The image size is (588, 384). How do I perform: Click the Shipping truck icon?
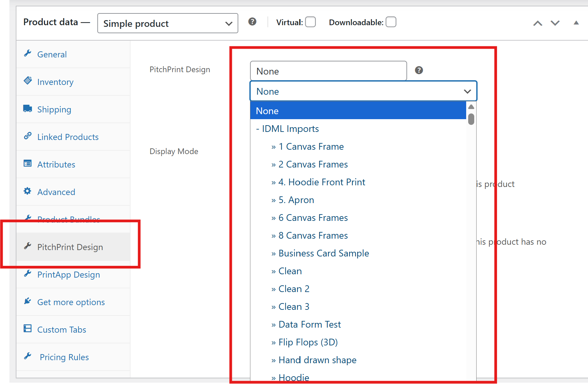point(28,108)
